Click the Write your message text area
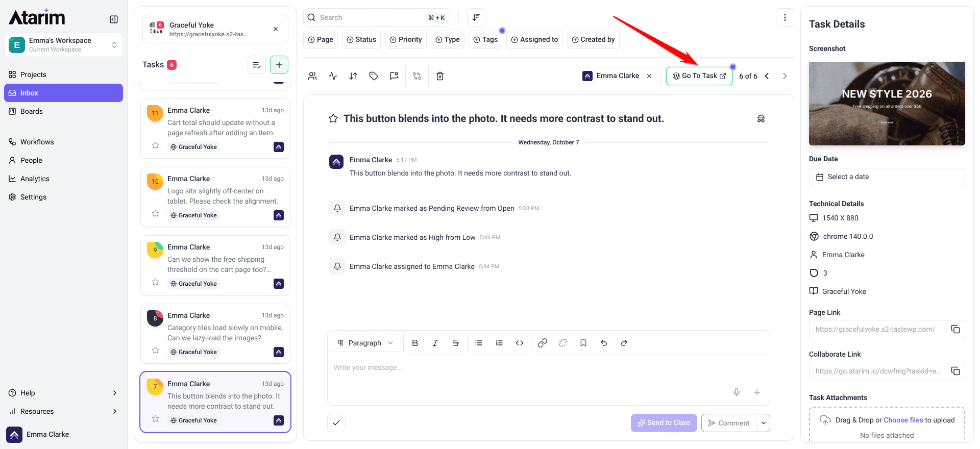This screenshot has height=449, width=980. pyautogui.click(x=549, y=380)
